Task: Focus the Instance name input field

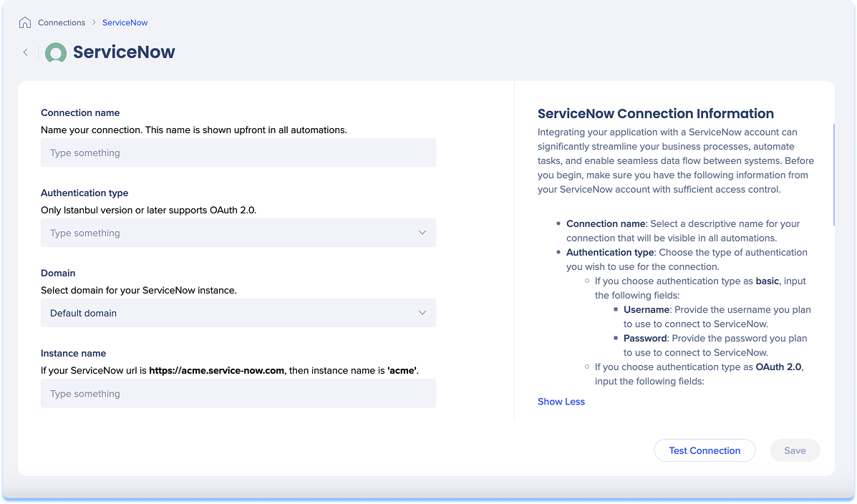Action: click(238, 394)
